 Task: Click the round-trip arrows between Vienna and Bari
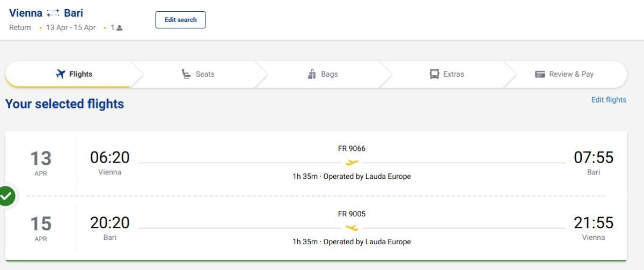click(x=53, y=13)
